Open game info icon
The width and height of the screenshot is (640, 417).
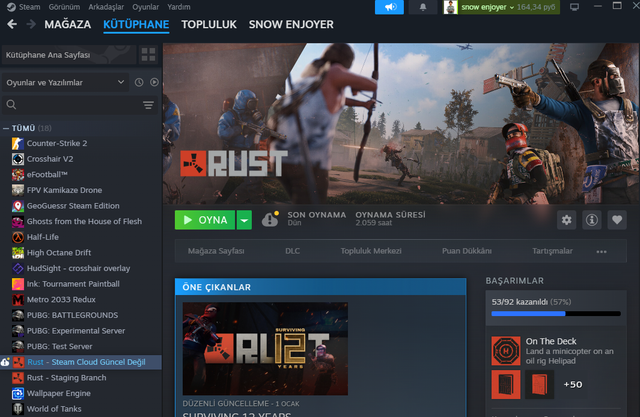tap(592, 220)
